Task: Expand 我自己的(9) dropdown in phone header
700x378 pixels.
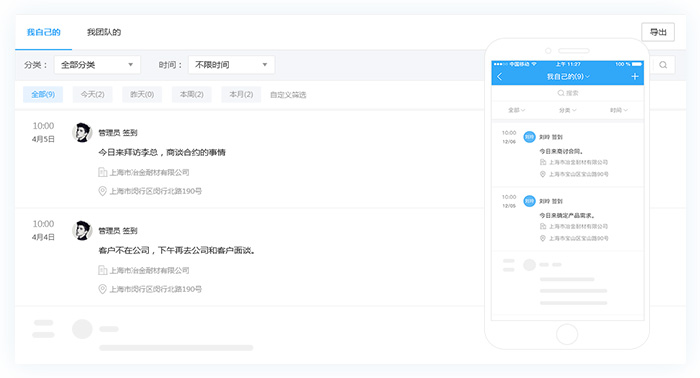Action: (x=568, y=77)
